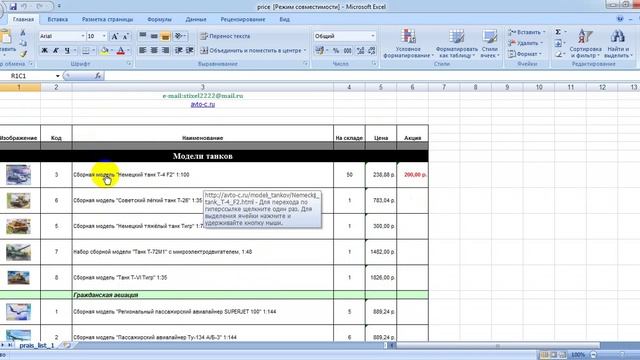The width and height of the screenshot is (640, 360).
Task: Apply the comma style 000 format
Action: click(348, 51)
